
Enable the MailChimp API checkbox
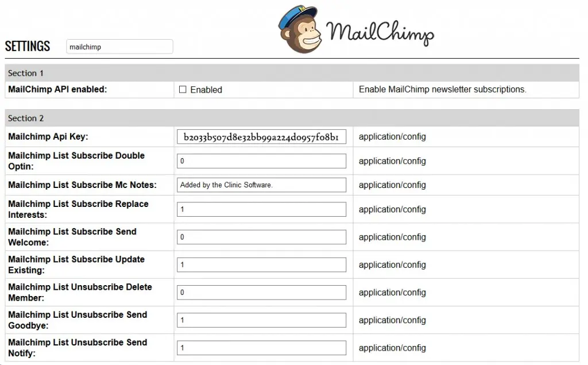click(183, 90)
